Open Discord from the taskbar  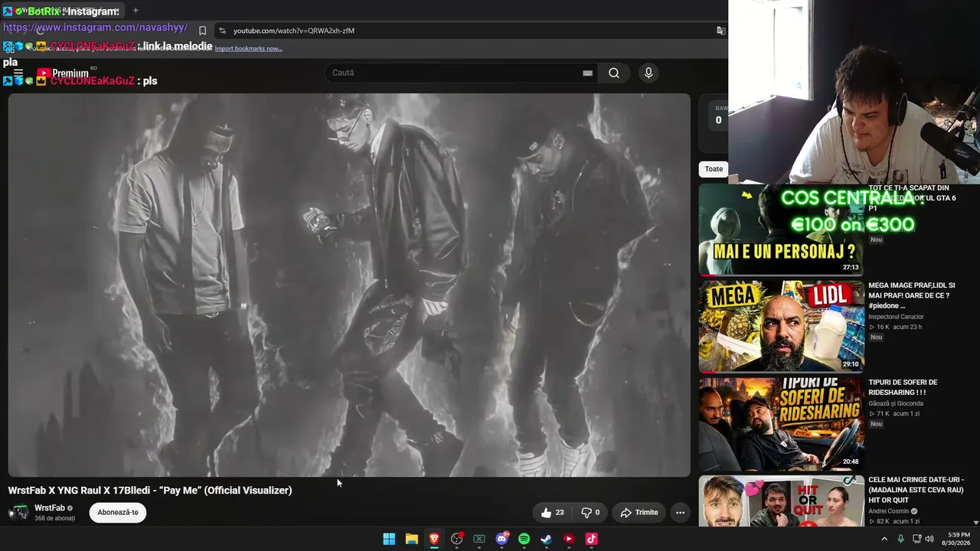(x=502, y=539)
